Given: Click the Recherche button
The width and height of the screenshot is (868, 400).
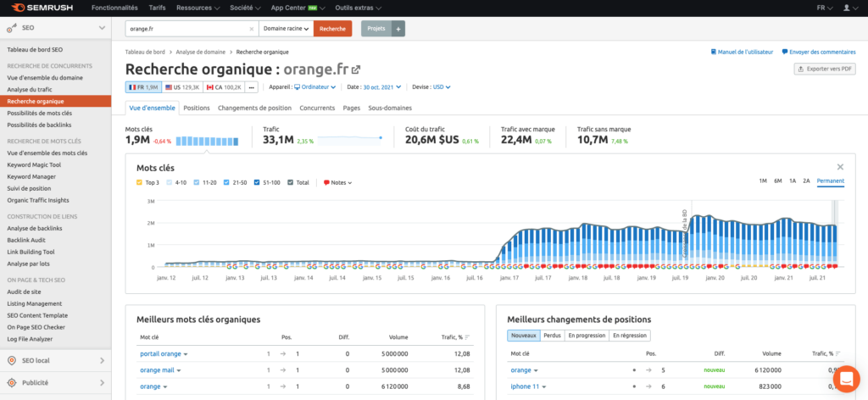Looking at the screenshot, I should pos(332,29).
